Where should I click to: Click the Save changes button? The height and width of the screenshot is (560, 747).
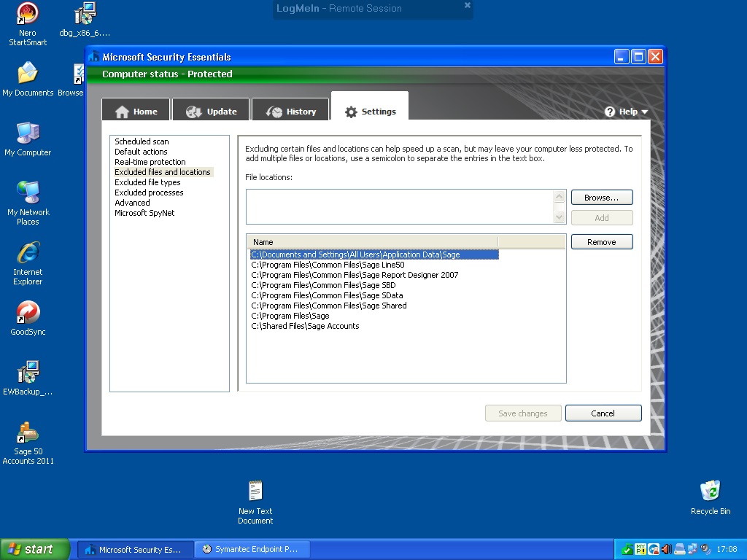[x=523, y=413]
